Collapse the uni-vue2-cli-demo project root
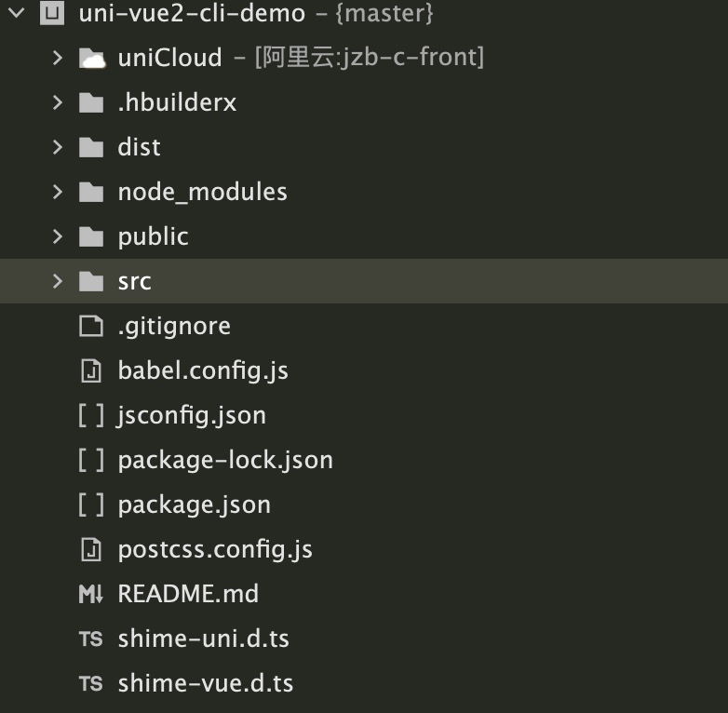728x713 pixels. point(16,13)
